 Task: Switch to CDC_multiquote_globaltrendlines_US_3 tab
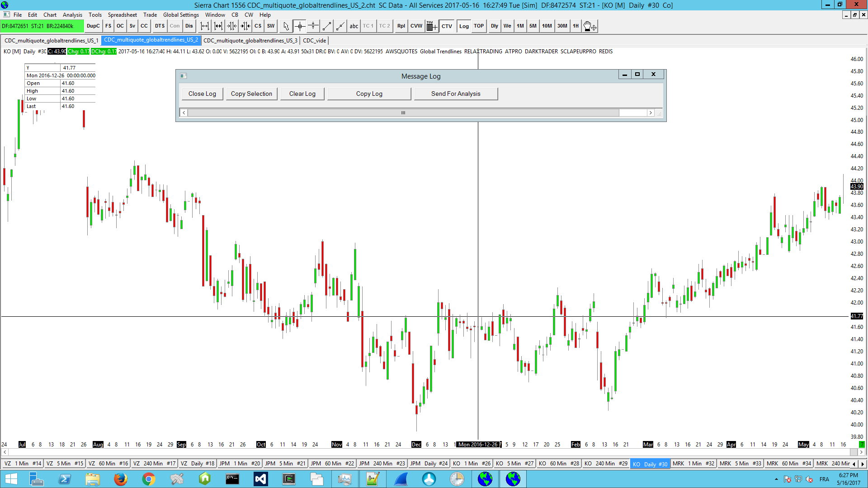250,41
